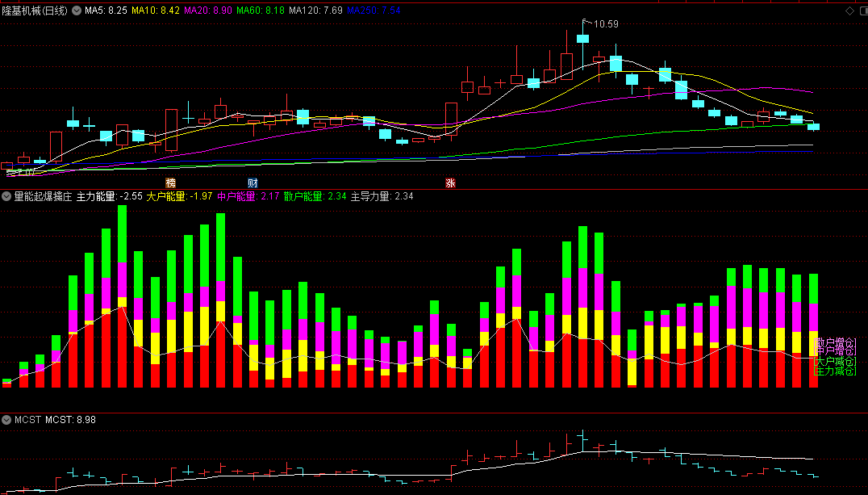
Task: Click the diamond icon at top right
Action: (849, 10)
